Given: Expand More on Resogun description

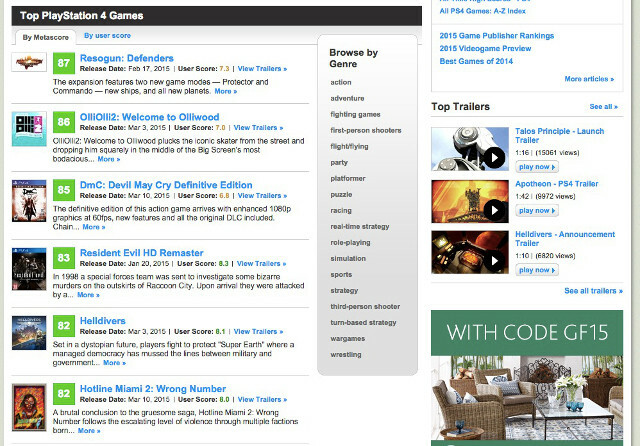Looking at the screenshot, I should click(226, 91).
